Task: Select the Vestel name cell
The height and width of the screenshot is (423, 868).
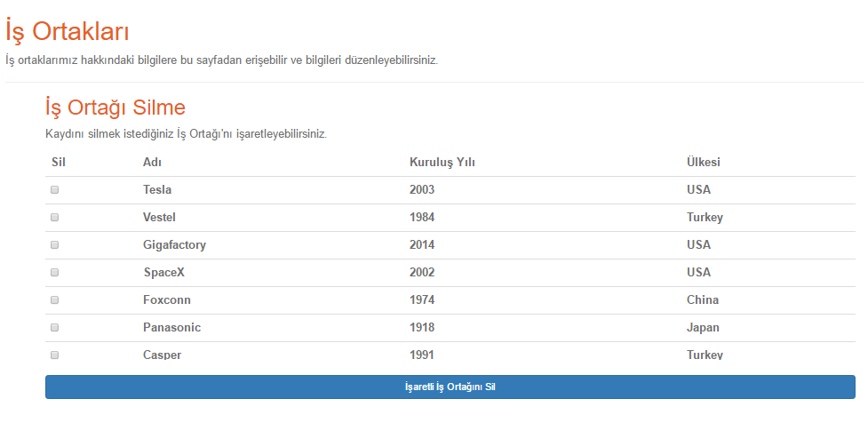Action: click(159, 218)
